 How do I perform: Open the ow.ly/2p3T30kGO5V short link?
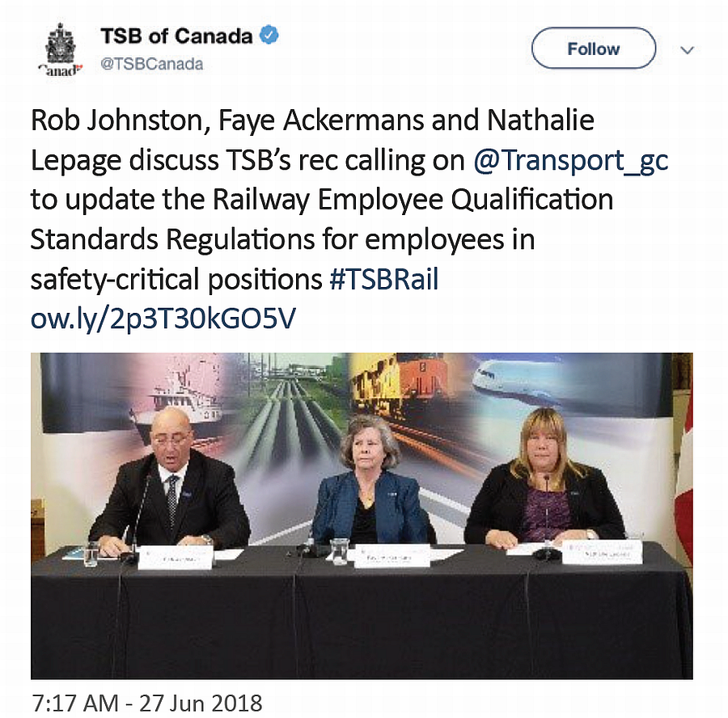163,319
